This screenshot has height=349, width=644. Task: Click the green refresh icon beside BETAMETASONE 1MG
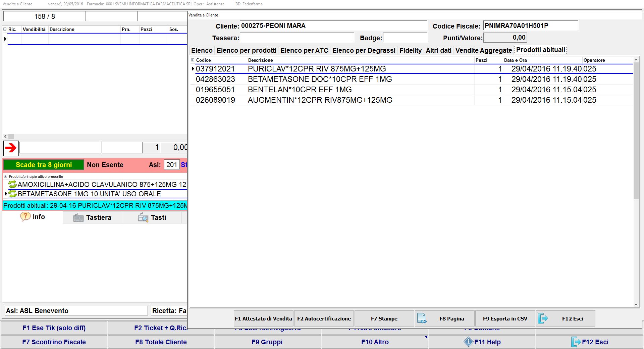click(x=12, y=194)
